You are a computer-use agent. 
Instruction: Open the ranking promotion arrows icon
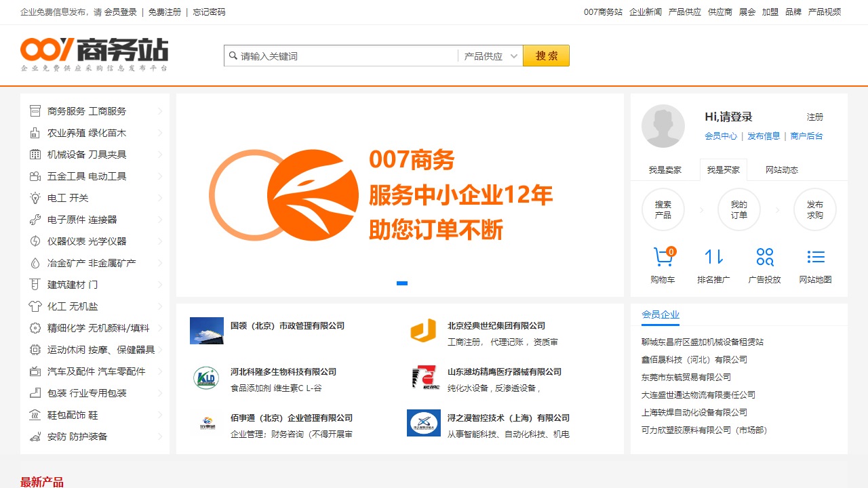tap(713, 257)
